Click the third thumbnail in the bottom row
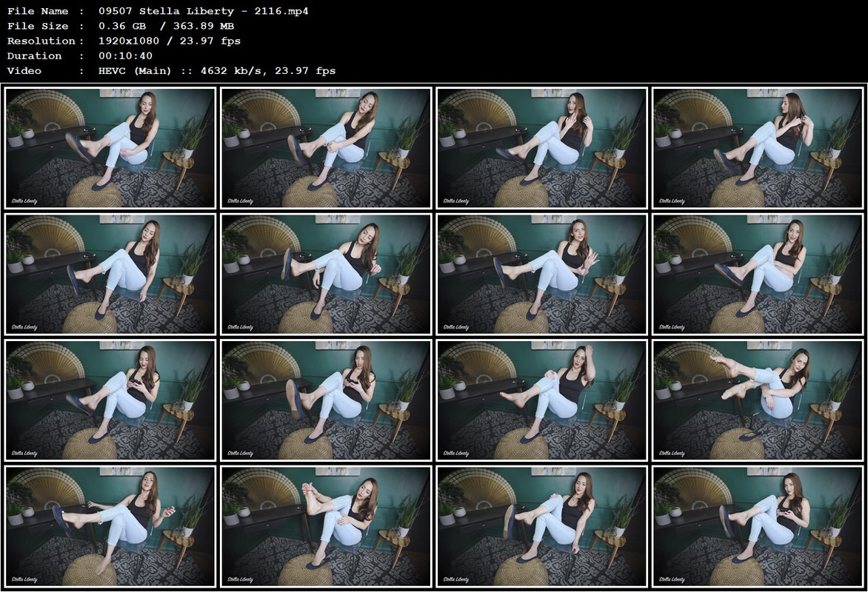Viewport: 868px width, 592px height. pyautogui.click(x=542, y=526)
